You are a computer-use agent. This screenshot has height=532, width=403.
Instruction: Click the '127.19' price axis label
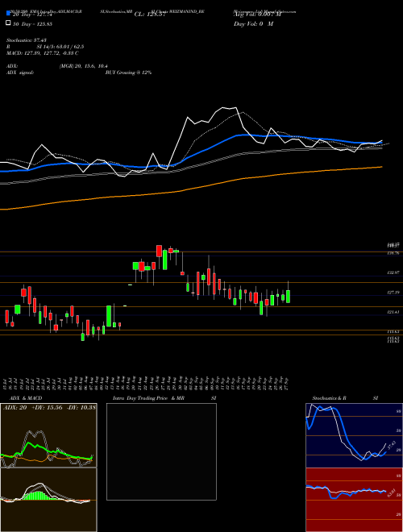(393, 292)
